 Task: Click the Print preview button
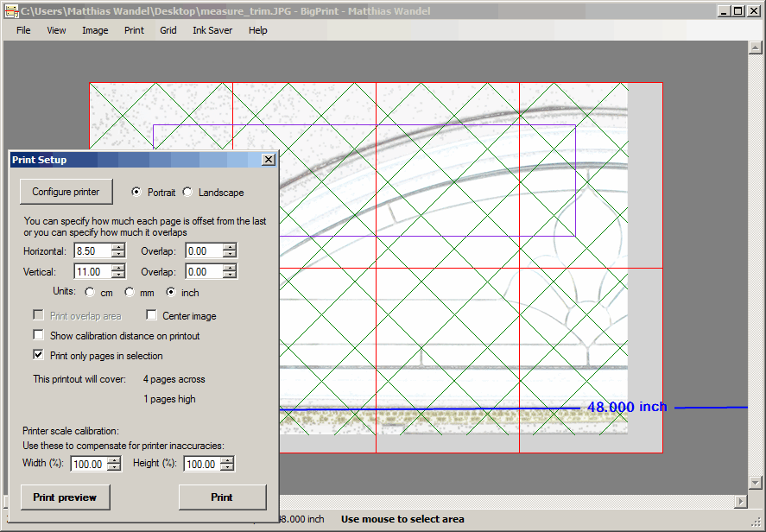(65, 497)
